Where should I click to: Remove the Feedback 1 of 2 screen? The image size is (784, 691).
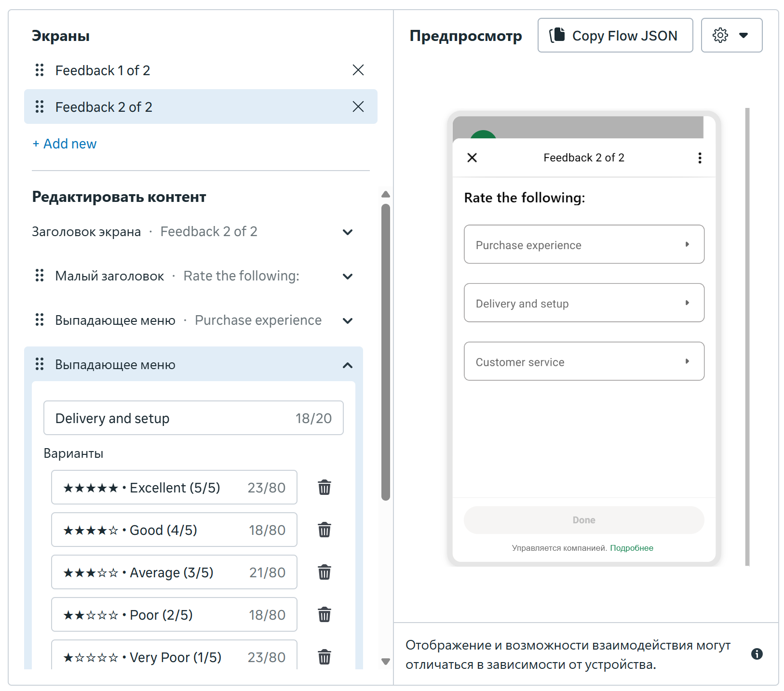358,70
